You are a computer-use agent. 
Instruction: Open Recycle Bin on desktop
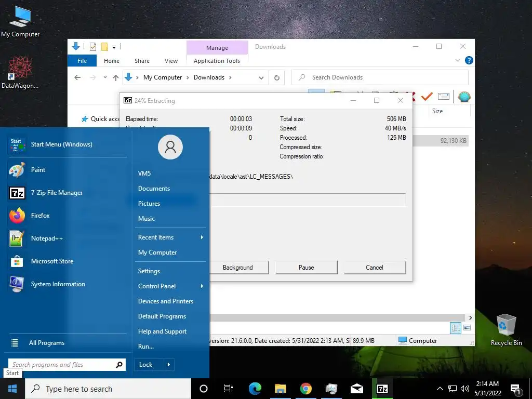click(x=506, y=330)
